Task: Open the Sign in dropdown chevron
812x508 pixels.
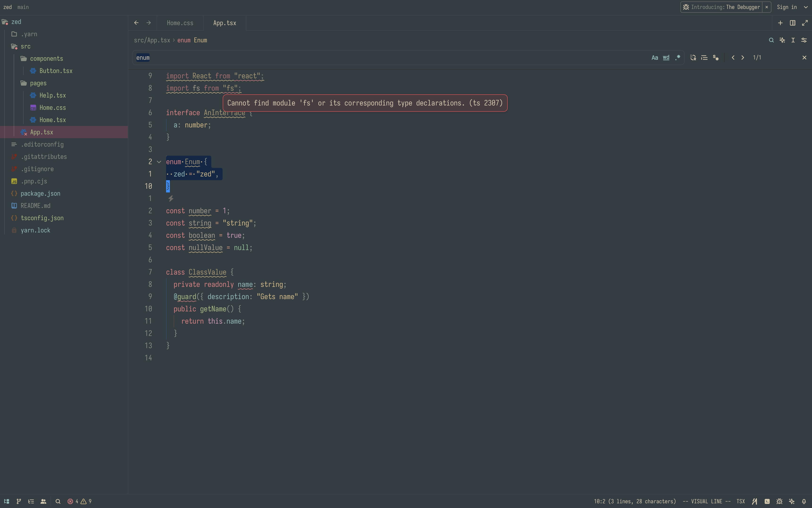Action: click(806, 7)
